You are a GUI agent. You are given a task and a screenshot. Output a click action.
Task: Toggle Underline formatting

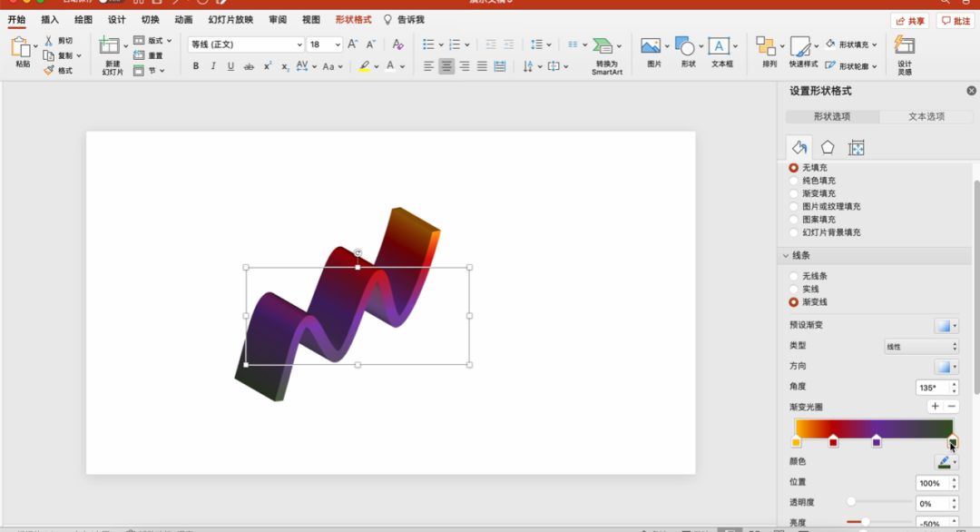(x=230, y=66)
